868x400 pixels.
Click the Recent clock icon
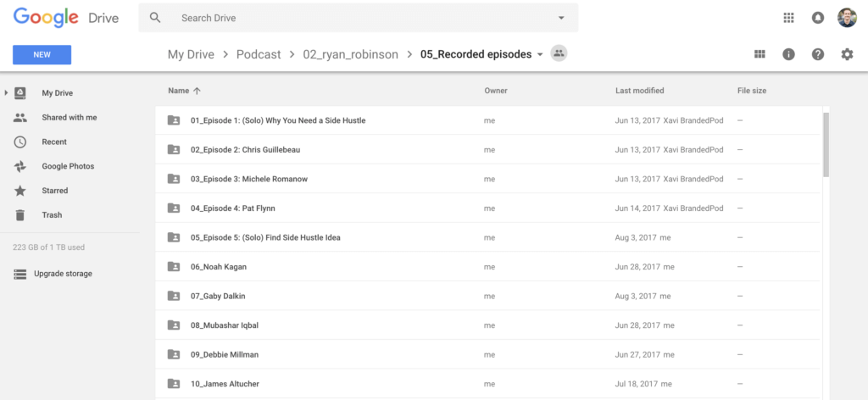[20, 142]
